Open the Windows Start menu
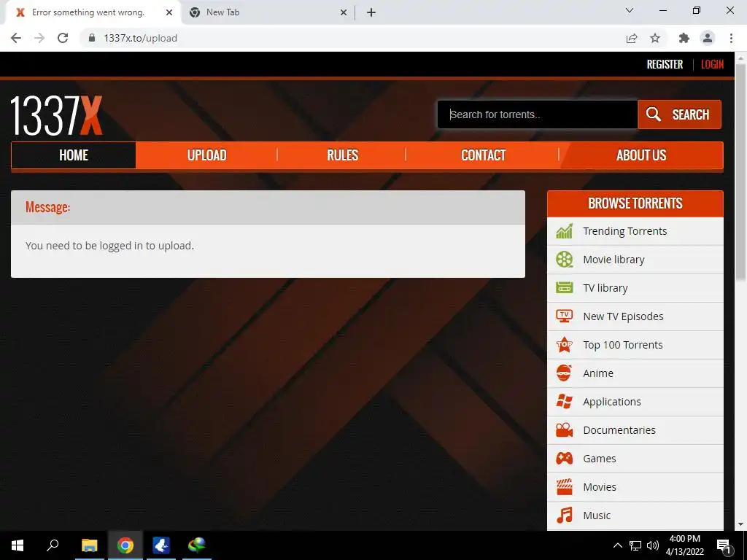Screen dimensions: 747x560 coord(18,545)
